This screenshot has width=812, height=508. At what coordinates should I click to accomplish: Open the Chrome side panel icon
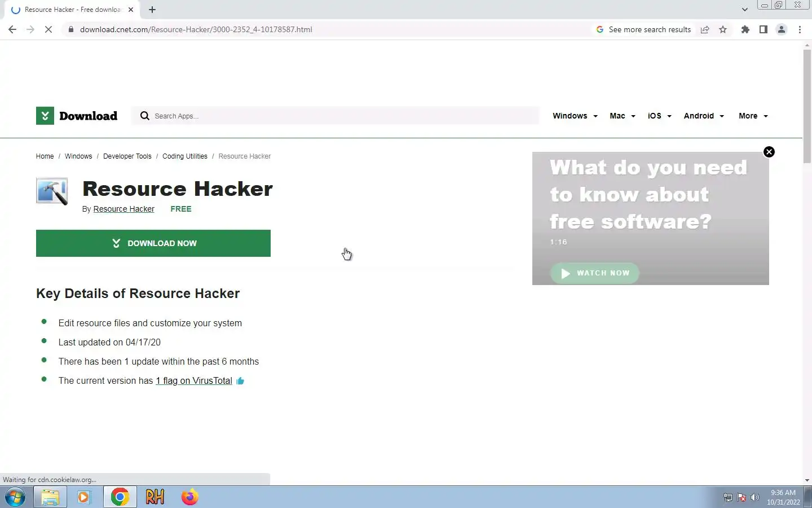764,29
